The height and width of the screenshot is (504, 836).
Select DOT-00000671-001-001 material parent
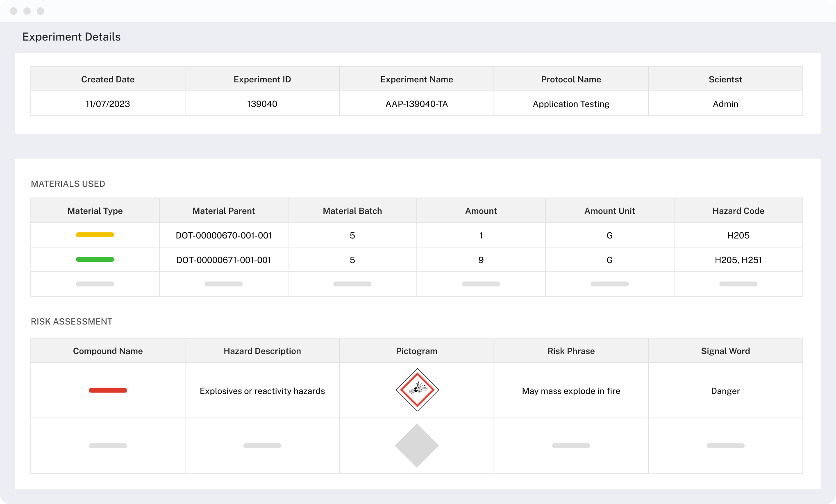coord(224,260)
